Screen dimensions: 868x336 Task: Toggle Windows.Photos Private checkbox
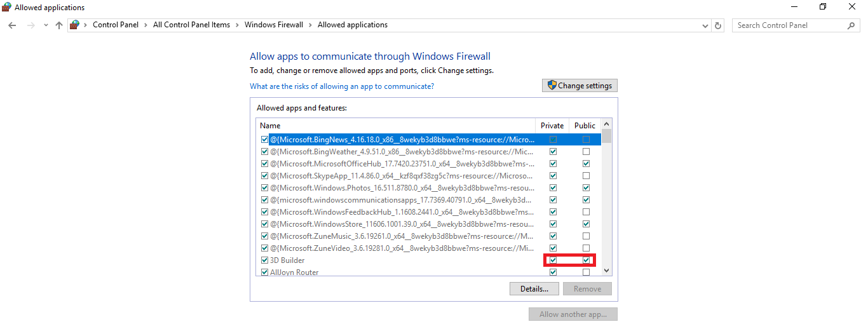pyautogui.click(x=553, y=188)
